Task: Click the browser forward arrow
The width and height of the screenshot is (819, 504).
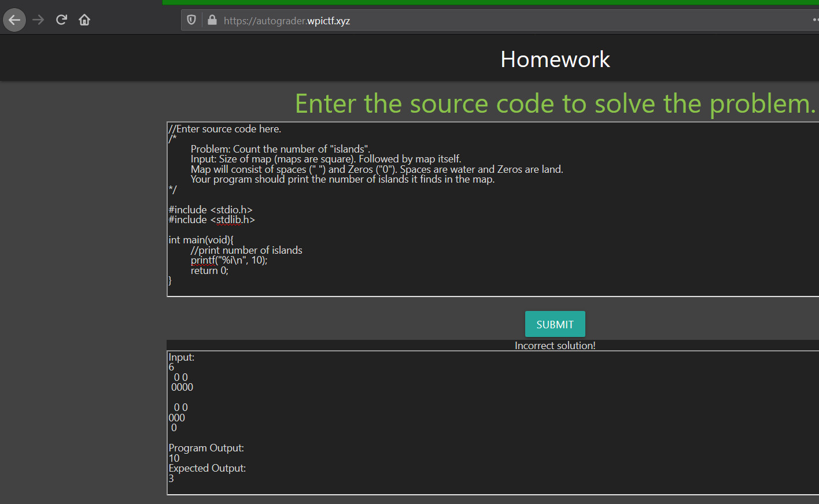Action: point(38,20)
